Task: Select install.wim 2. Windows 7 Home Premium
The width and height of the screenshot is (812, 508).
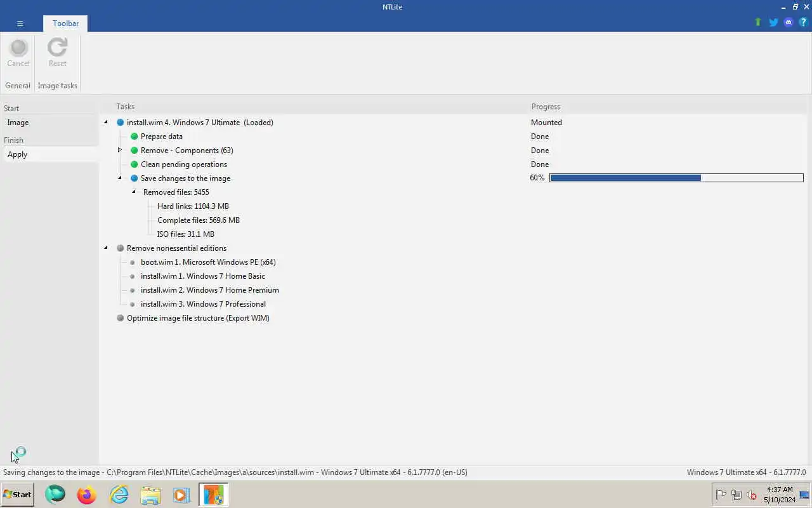Action: pos(210,290)
